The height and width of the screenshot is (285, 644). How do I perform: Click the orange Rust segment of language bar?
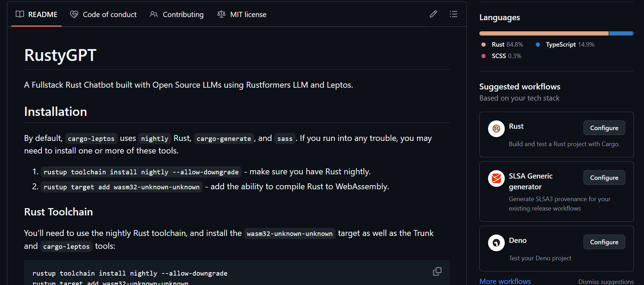543,33
